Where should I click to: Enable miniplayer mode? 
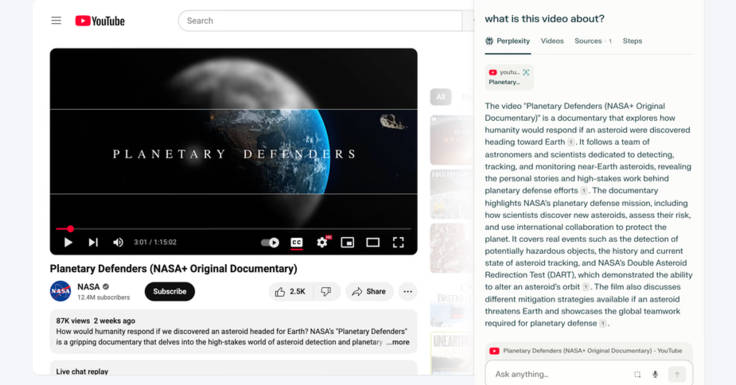[347, 242]
